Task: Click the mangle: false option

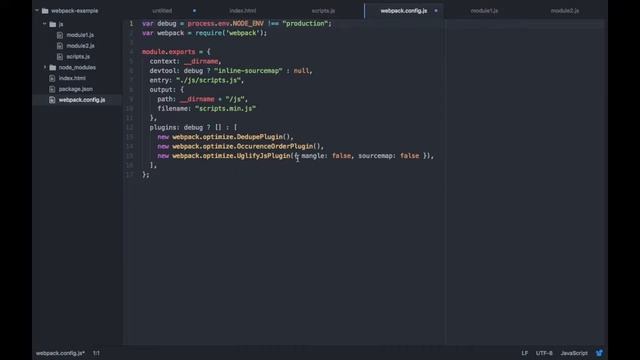Action: point(326,156)
